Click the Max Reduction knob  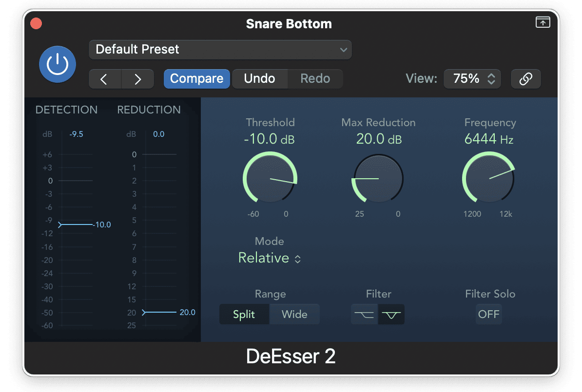click(x=378, y=178)
